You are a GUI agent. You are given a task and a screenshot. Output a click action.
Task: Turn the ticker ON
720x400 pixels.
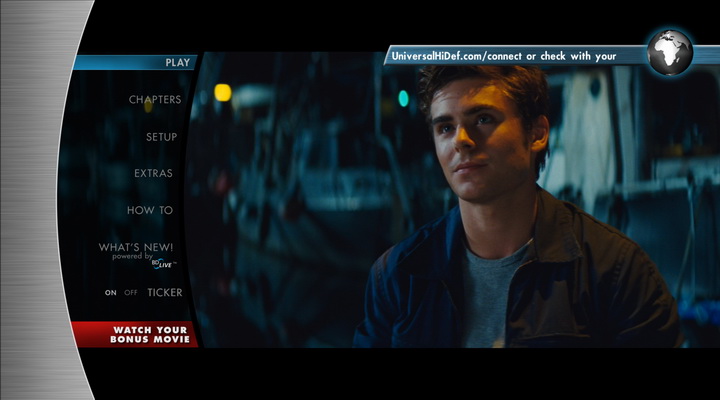point(111,293)
